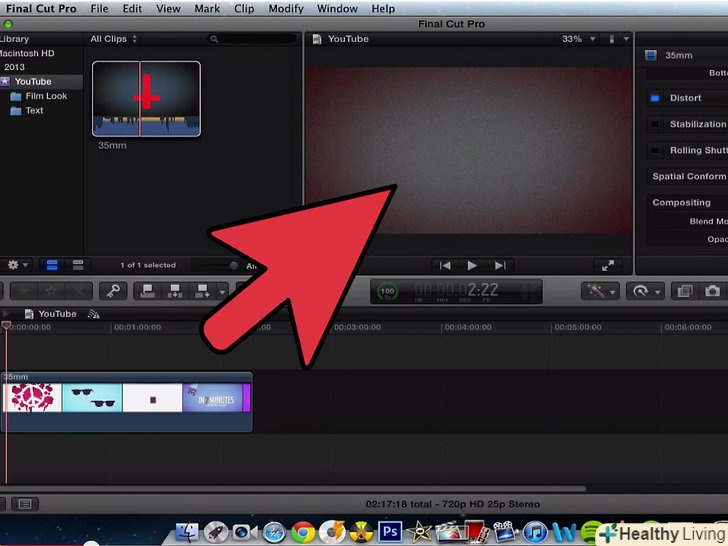
Task: Toggle the Rolling Shutter checkbox
Action: [655, 150]
